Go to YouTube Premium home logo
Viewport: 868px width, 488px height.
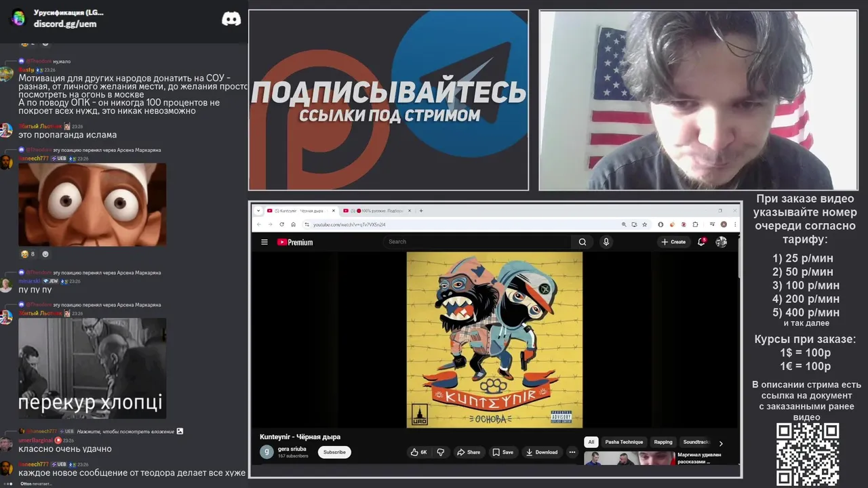pyautogui.click(x=295, y=242)
